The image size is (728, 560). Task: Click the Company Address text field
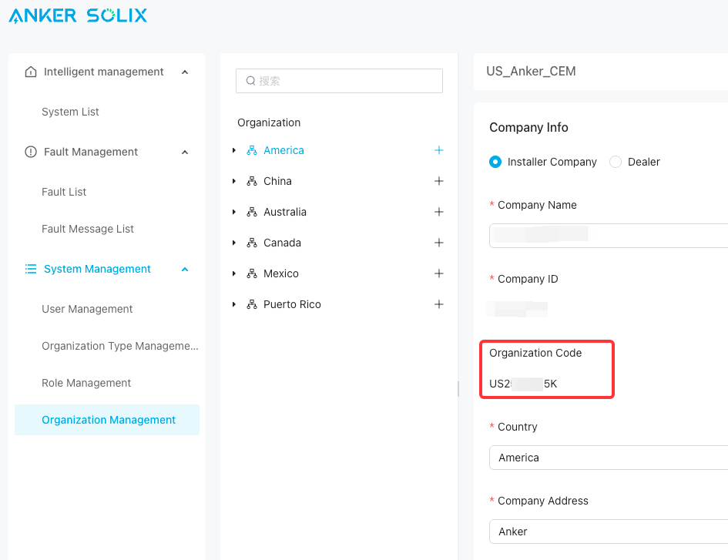click(609, 531)
